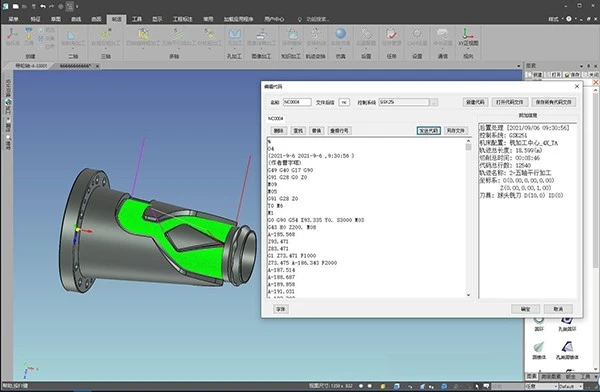Click the Redo arrow in the quick access bar
Viewport: 600px width, 392px height.
[x=52, y=7]
